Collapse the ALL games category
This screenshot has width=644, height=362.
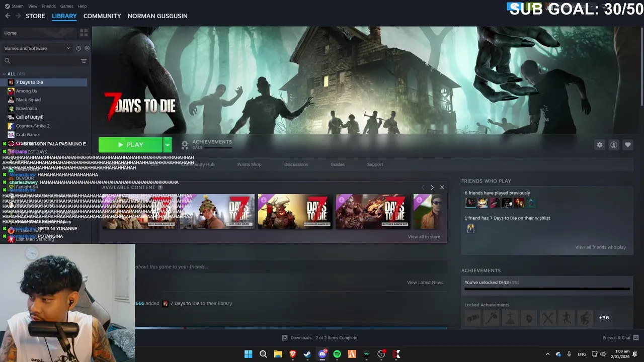[5, 74]
